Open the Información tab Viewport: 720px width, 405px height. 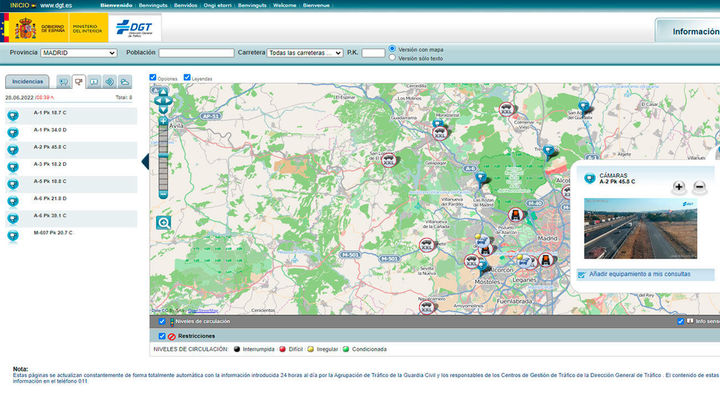tap(690, 31)
